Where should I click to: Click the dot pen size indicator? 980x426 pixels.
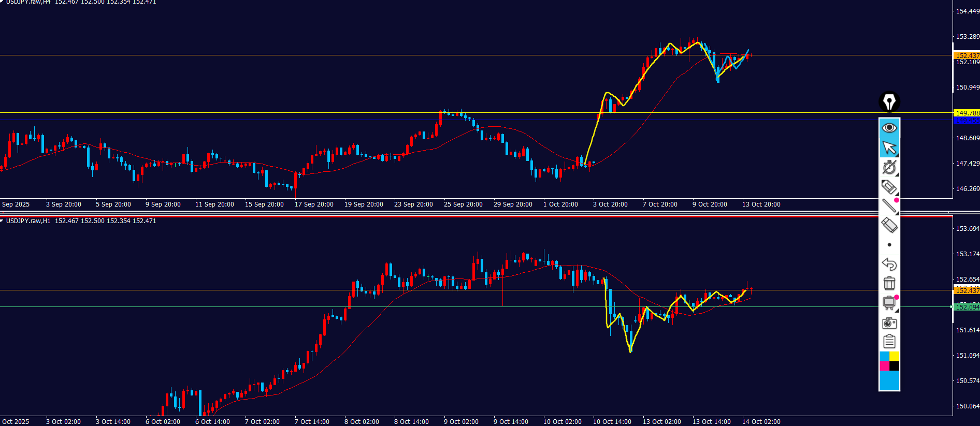[x=889, y=245]
